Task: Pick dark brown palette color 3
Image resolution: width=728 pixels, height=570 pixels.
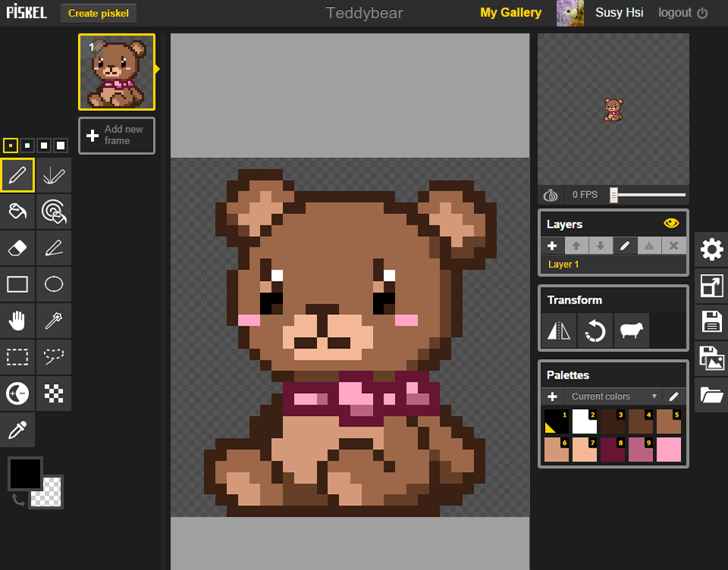Action: coord(613,421)
